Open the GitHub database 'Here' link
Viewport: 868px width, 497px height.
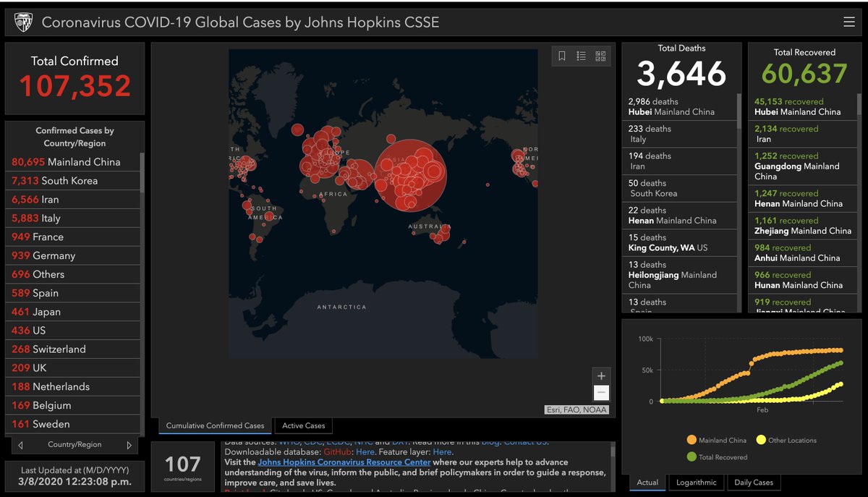pos(365,452)
